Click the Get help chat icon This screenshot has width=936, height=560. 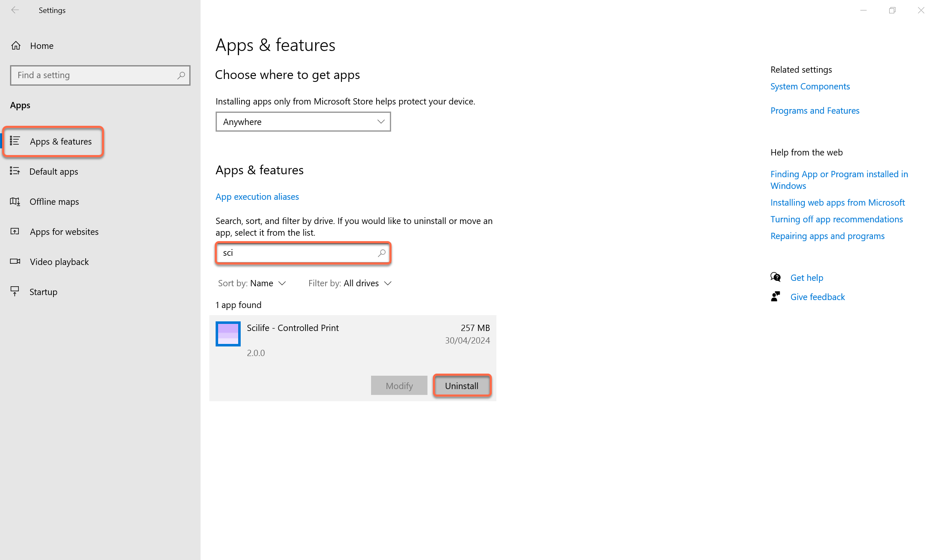coord(776,277)
